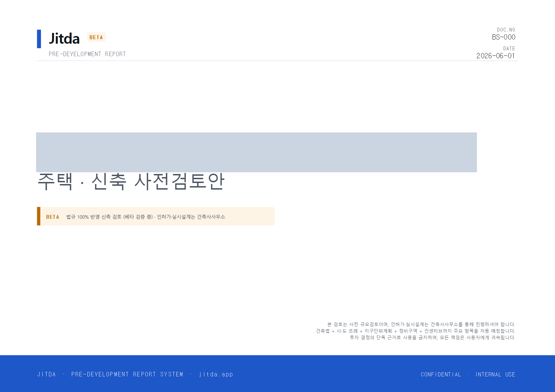Image resolution: width=555 pixels, height=392 pixels.
Task: Click INTERNAL USE in the footer
Action: click(x=495, y=374)
